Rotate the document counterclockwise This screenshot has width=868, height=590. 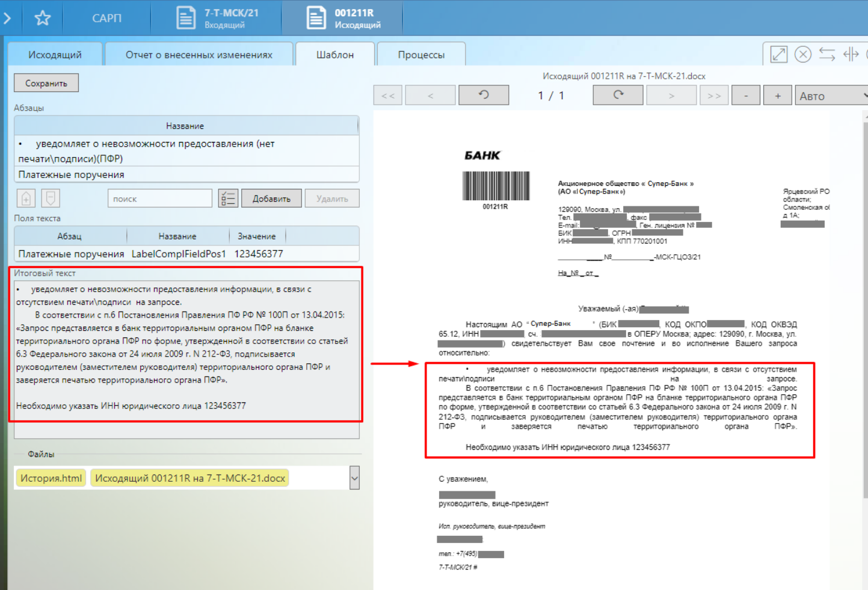coord(484,95)
